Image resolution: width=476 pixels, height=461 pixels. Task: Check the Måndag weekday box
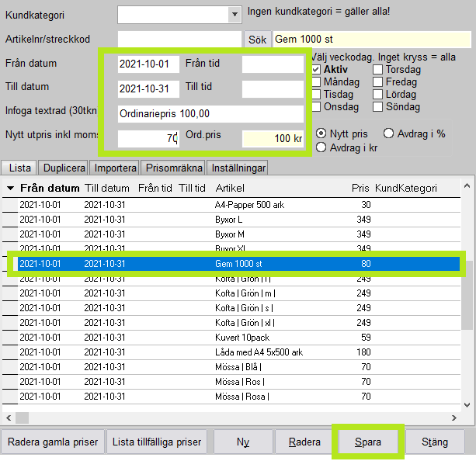click(316, 82)
